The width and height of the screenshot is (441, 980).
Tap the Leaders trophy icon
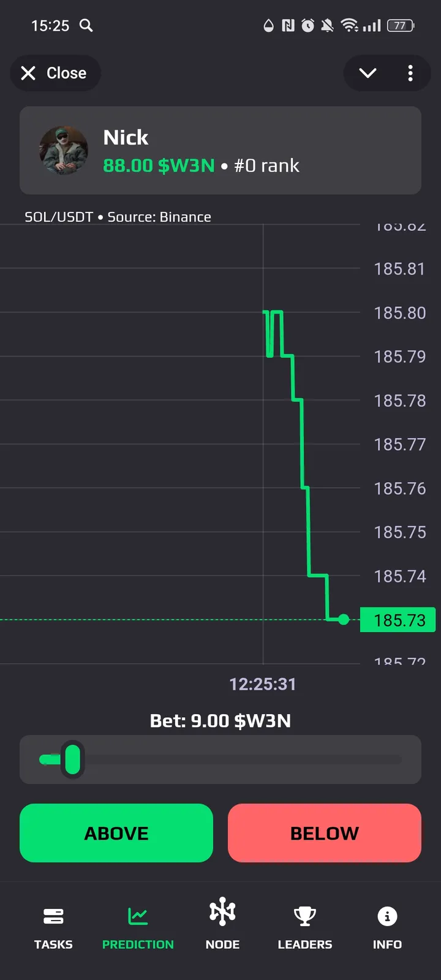click(304, 916)
